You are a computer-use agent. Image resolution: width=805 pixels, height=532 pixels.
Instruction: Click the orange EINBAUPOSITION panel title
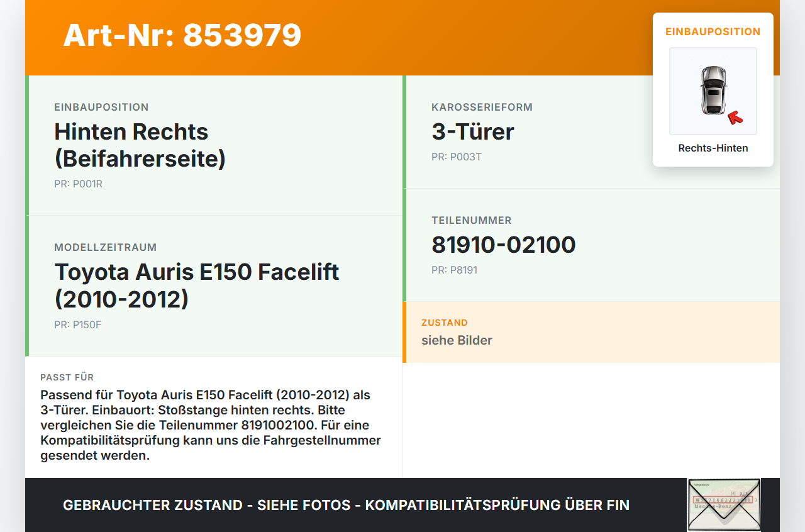[713, 31]
